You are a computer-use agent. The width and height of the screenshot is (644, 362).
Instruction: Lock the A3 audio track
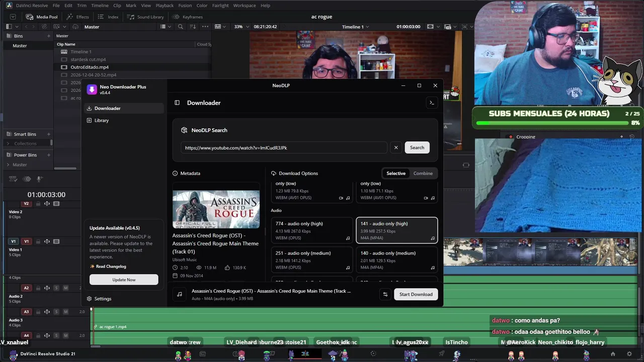(38, 312)
